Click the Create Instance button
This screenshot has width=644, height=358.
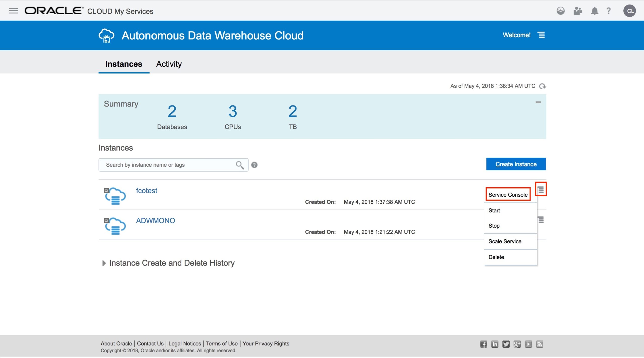tap(516, 164)
